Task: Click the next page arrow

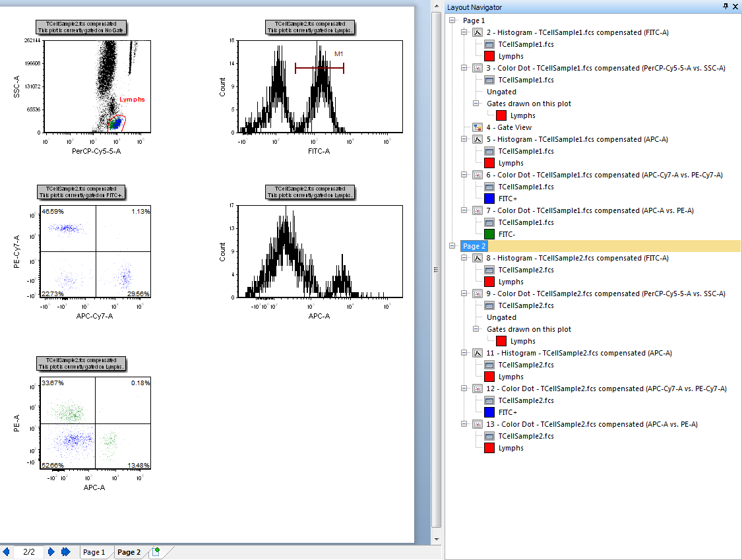Action: pos(51,551)
